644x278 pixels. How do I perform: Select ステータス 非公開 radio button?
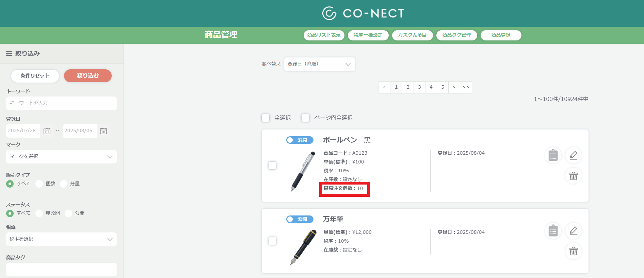(39, 213)
